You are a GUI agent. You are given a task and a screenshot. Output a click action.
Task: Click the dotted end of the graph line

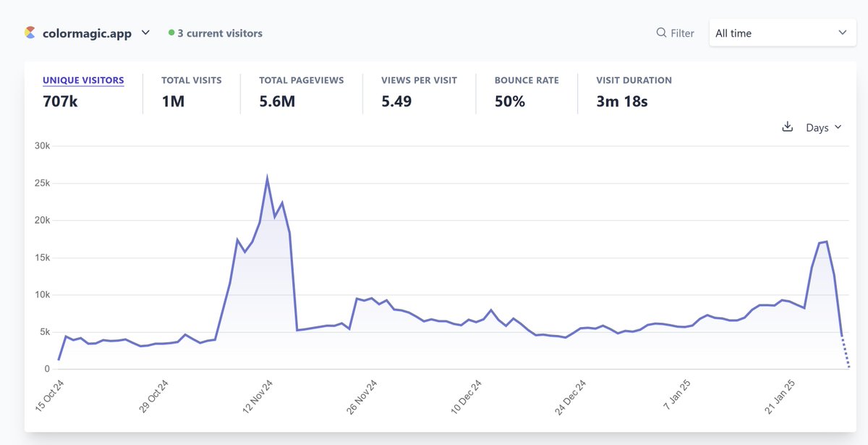point(846,352)
